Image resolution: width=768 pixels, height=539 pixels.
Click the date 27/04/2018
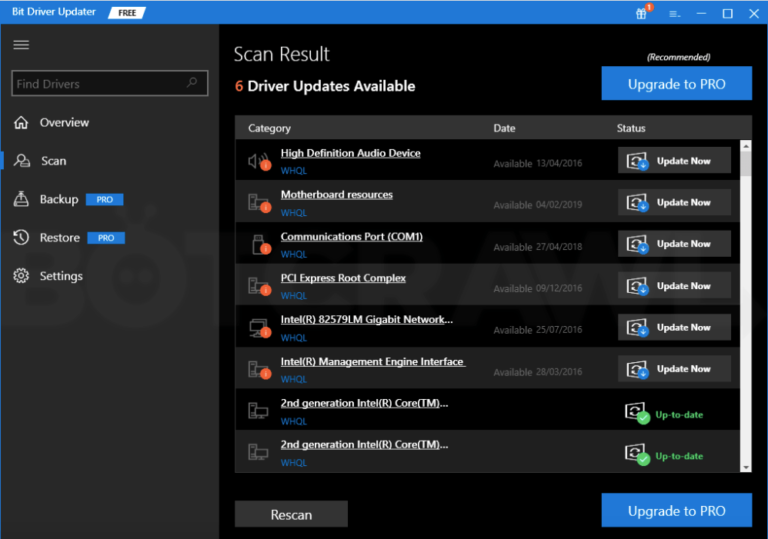click(559, 246)
